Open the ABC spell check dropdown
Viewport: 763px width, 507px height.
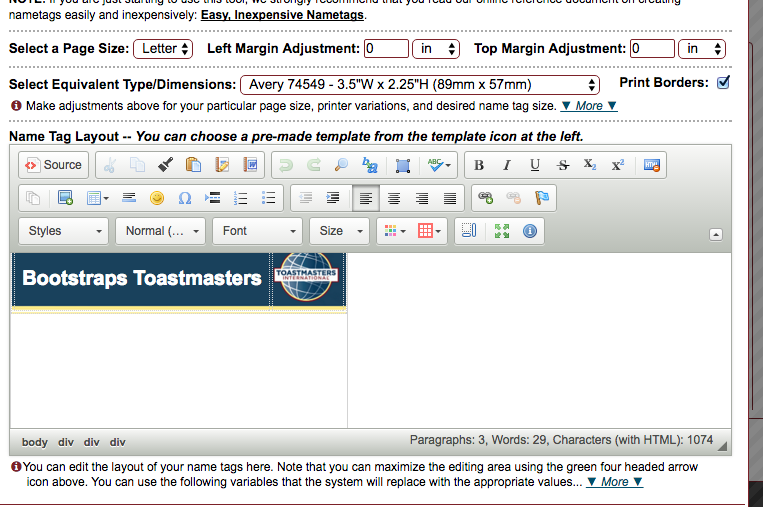[x=439, y=165]
